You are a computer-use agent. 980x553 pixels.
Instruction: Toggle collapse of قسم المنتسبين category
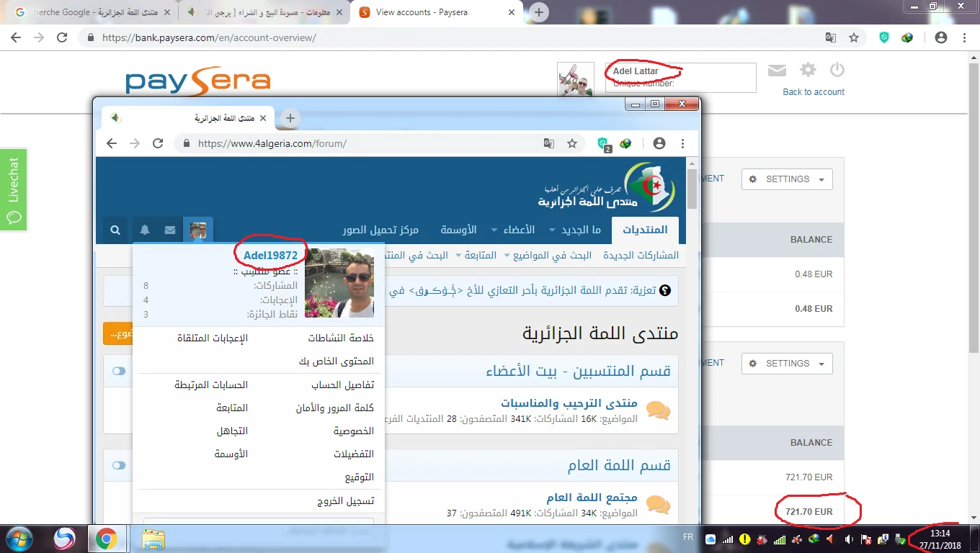point(119,371)
